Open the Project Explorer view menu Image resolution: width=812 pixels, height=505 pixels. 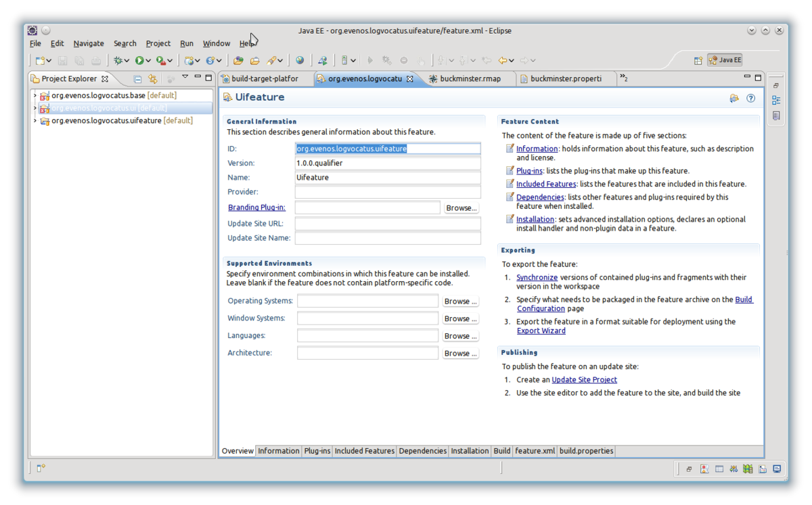(185, 78)
